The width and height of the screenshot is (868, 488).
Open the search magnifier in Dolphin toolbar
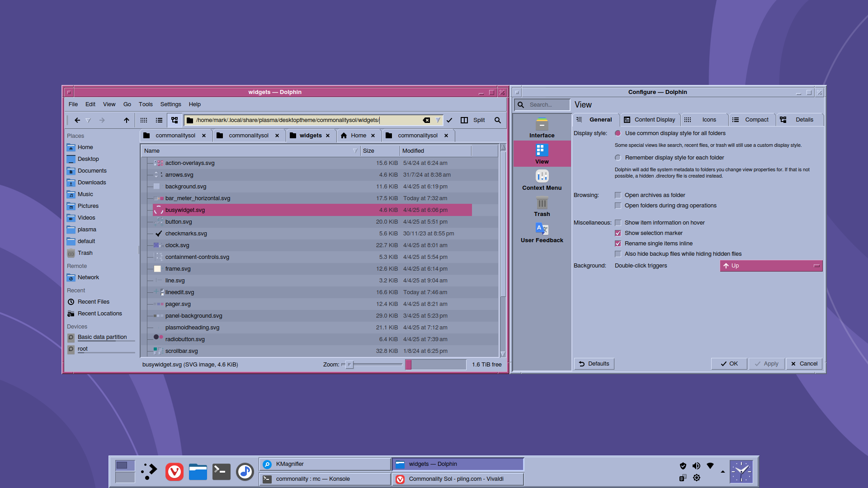point(498,120)
